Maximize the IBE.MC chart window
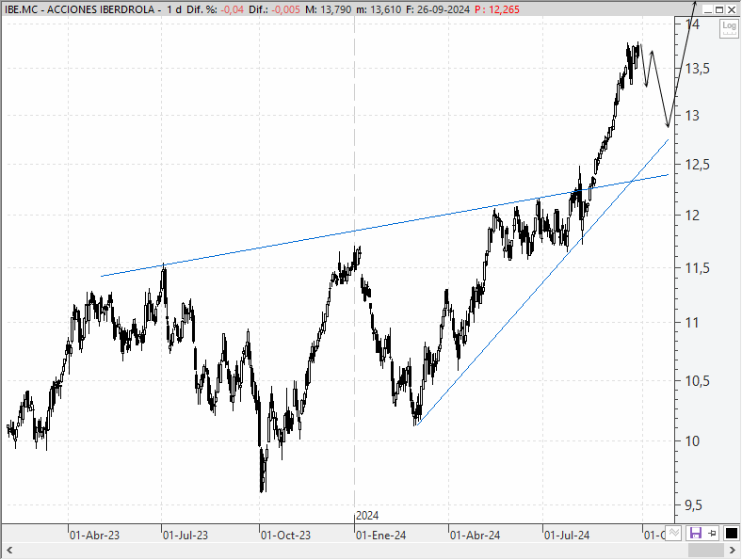 tap(719, 9)
